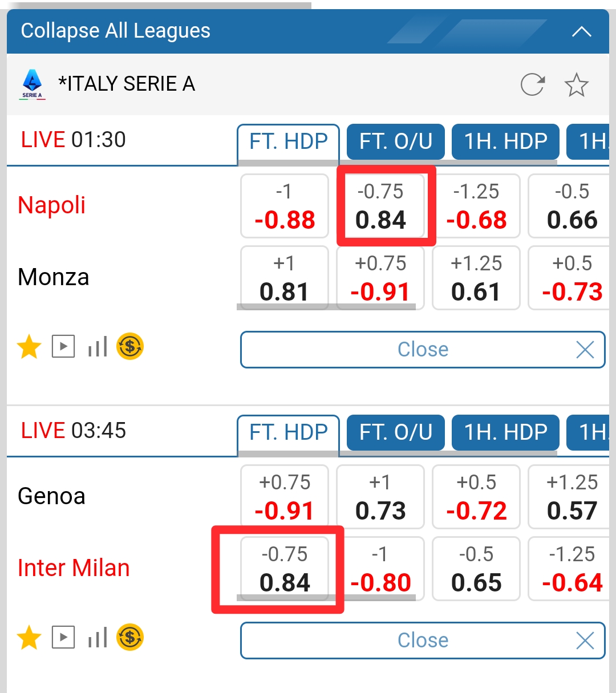Switch to FT. O/U tab in Napoli match
The height and width of the screenshot is (693, 616).
(x=395, y=141)
